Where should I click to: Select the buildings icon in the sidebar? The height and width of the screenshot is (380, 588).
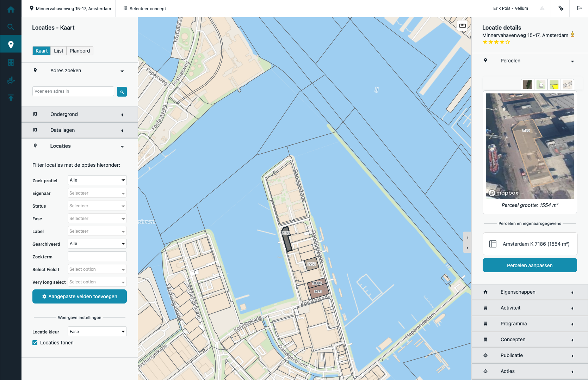point(11,62)
